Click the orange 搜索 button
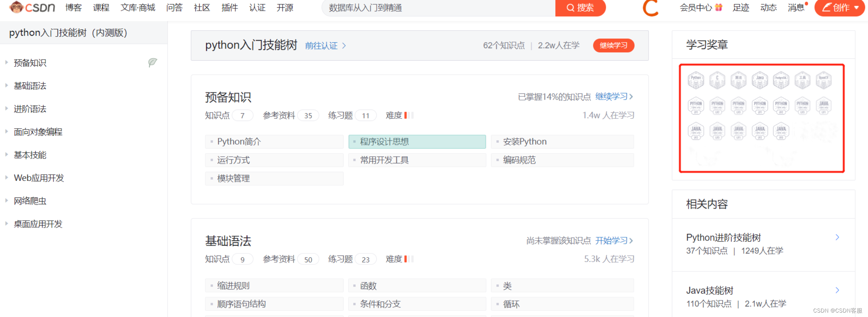Screen dimensions: 868x317 pos(580,8)
